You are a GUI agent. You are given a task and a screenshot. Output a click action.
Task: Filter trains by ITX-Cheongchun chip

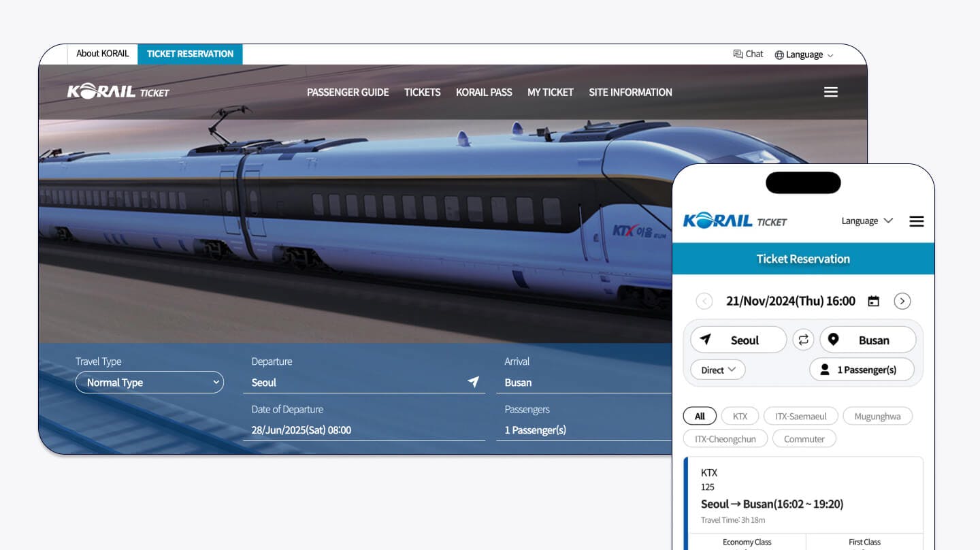725,439
